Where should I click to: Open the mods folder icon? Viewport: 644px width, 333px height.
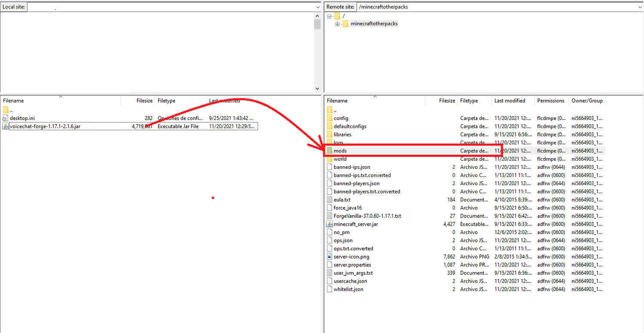pos(329,151)
